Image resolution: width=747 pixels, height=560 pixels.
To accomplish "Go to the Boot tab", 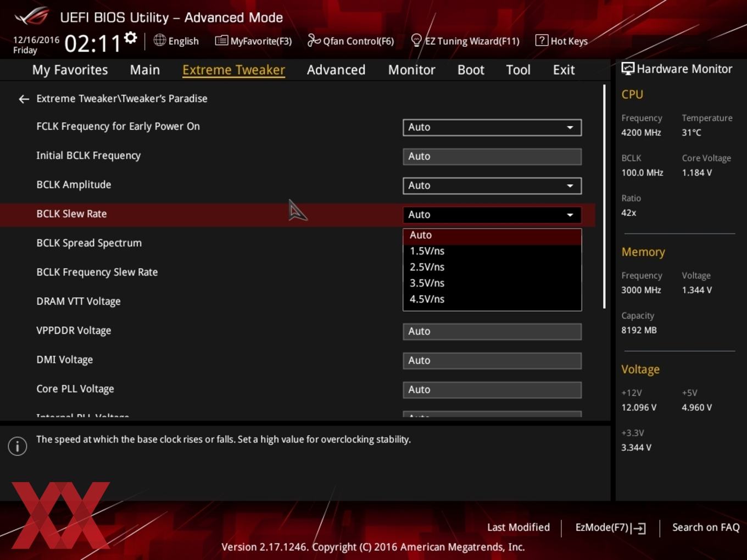I will click(x=471, y=70).
